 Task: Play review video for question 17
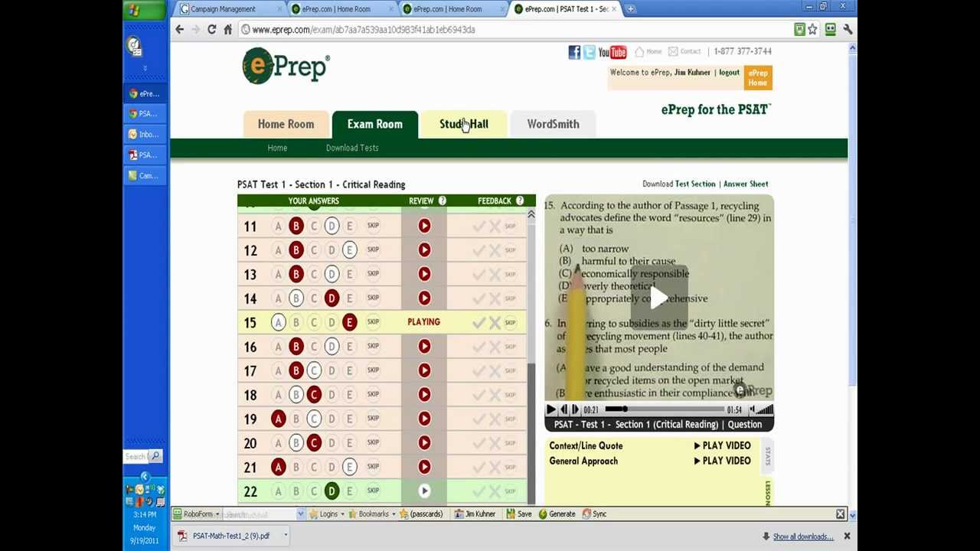pyautogui.click(x=424, y=370)
